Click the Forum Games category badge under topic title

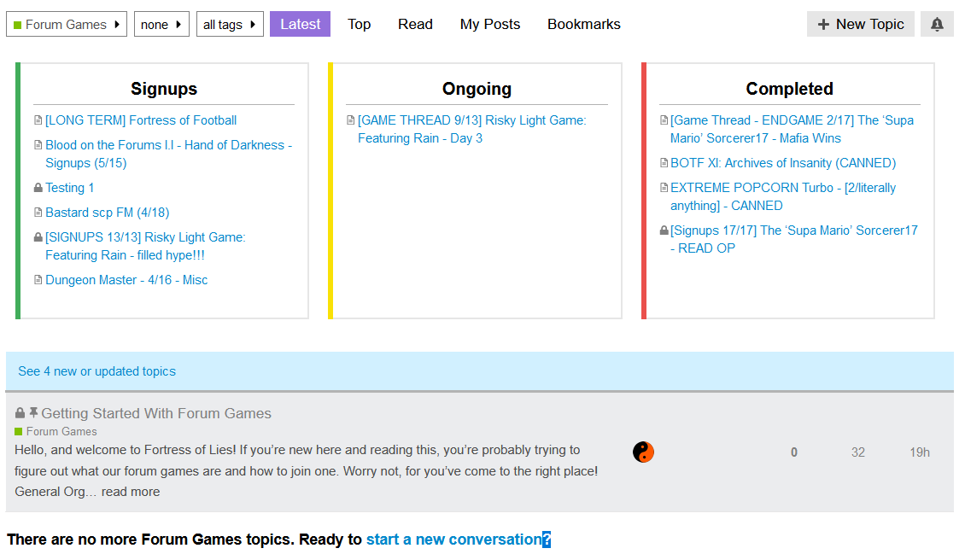pyautogui.click(x=56, y=431)
